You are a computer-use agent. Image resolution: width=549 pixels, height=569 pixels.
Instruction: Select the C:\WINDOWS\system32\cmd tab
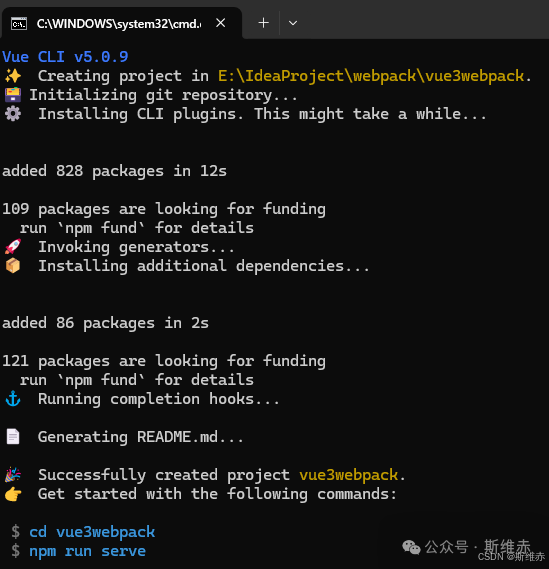point(122,24)
